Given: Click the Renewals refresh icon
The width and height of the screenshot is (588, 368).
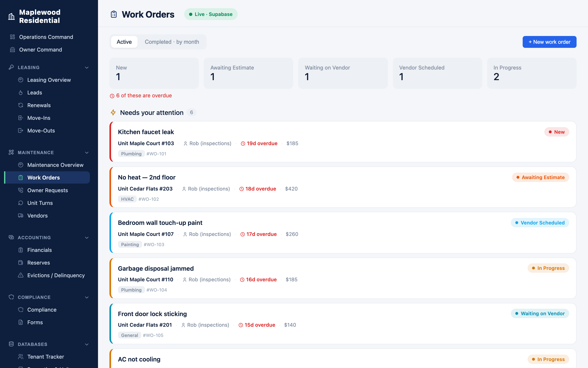Looking at the screenshot, I should coord(21,105).
